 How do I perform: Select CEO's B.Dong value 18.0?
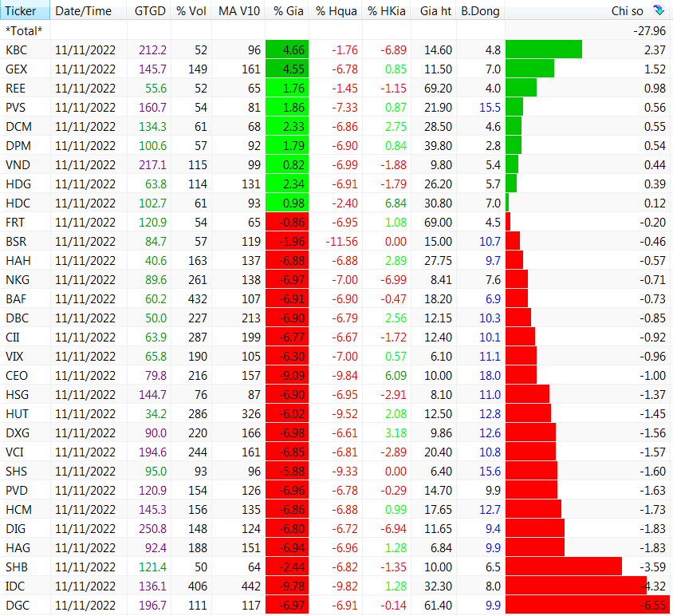coord(490,376)
